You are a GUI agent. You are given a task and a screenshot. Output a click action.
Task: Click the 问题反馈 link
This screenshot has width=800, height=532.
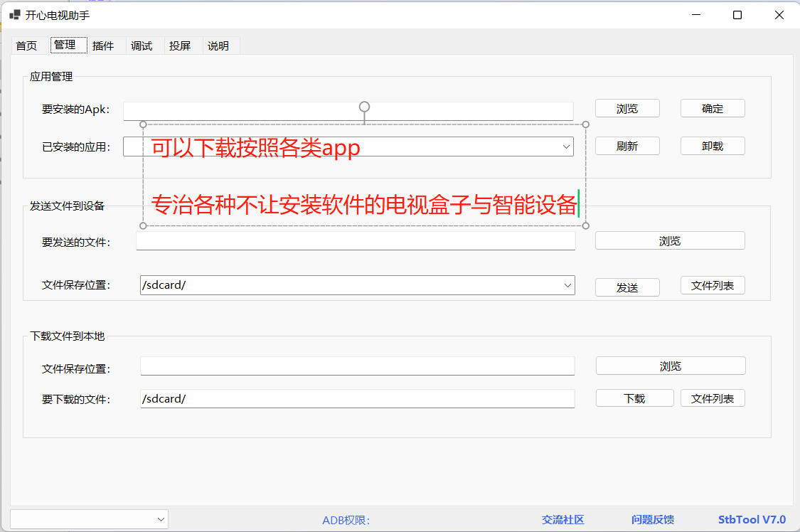point(652,520)
